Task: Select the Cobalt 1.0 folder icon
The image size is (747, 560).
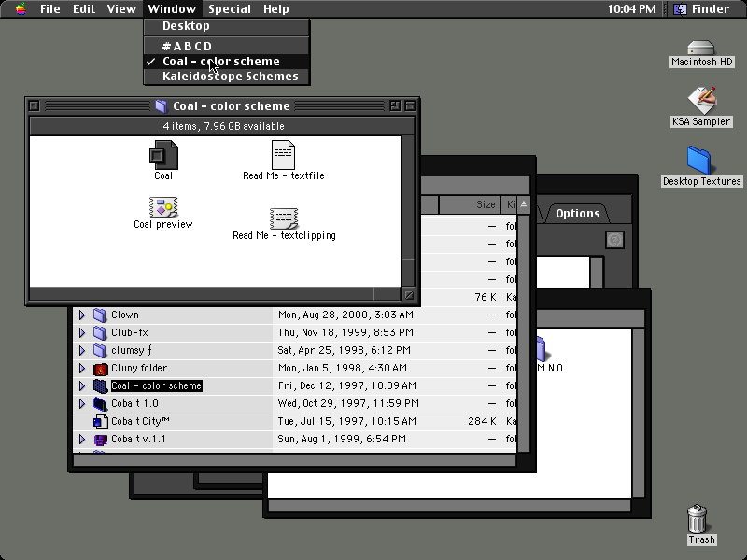Action: pyautogui.click(x=100, y=404)
